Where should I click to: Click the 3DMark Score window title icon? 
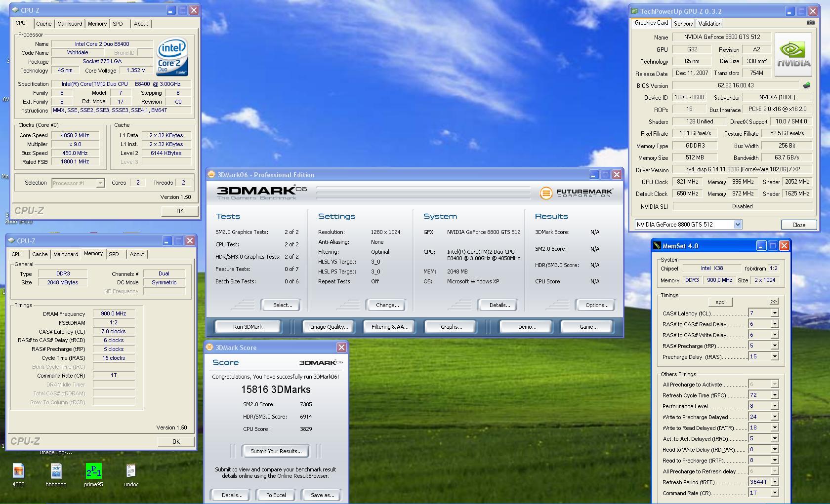coord(209,347)
